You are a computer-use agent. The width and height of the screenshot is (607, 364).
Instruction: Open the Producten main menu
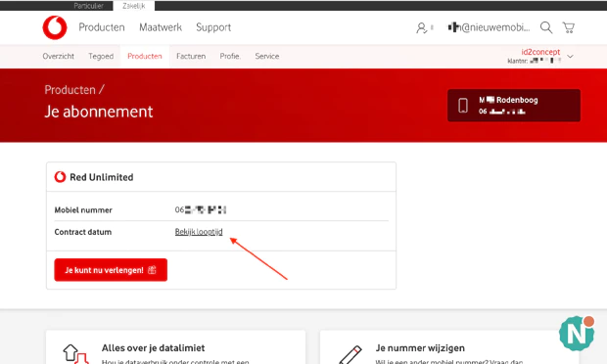point(102,27)
